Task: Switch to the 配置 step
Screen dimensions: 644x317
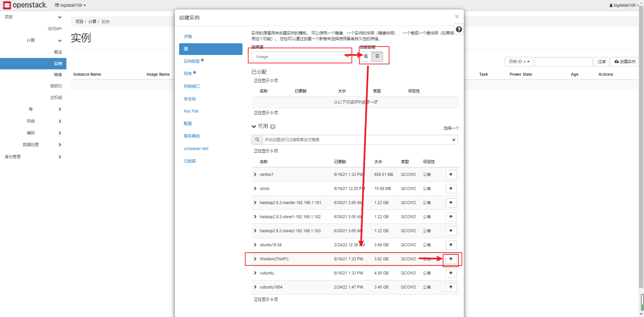Action: (x=188, y=124)
